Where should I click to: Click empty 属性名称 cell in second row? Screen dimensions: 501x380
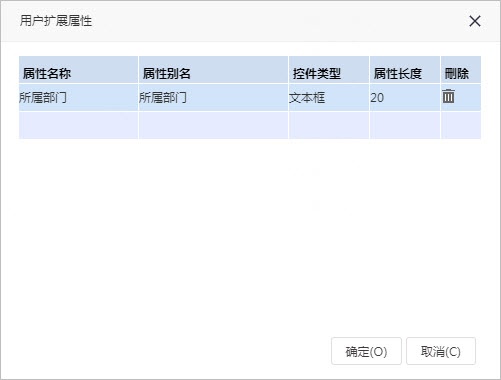point(78,125)
